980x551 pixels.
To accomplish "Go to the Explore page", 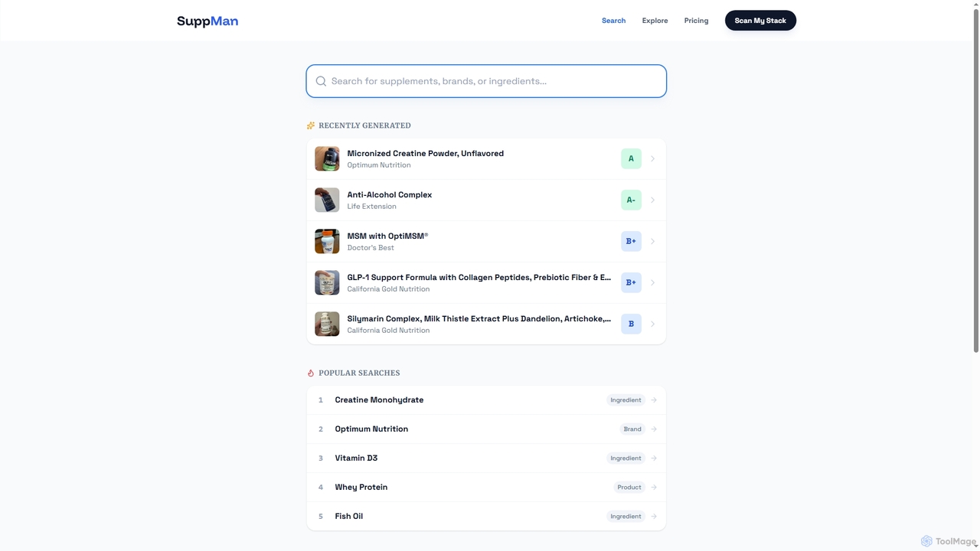I will click(x=655, y=21).
